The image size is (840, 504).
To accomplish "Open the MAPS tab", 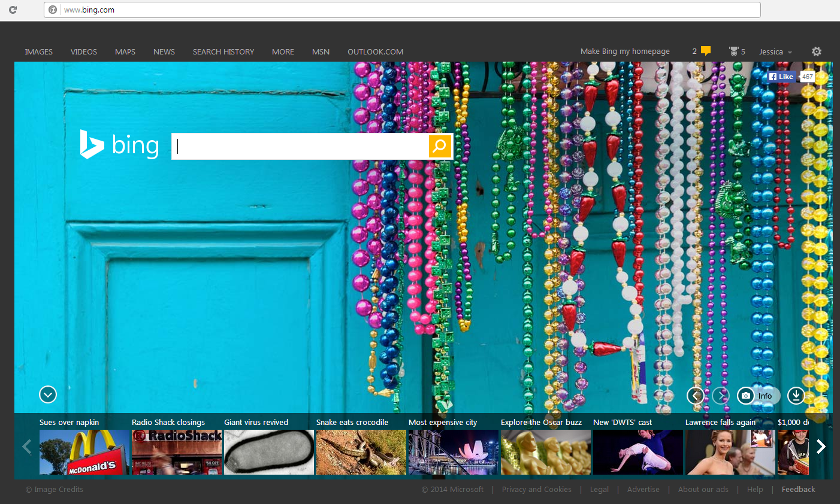I will 125,52.
